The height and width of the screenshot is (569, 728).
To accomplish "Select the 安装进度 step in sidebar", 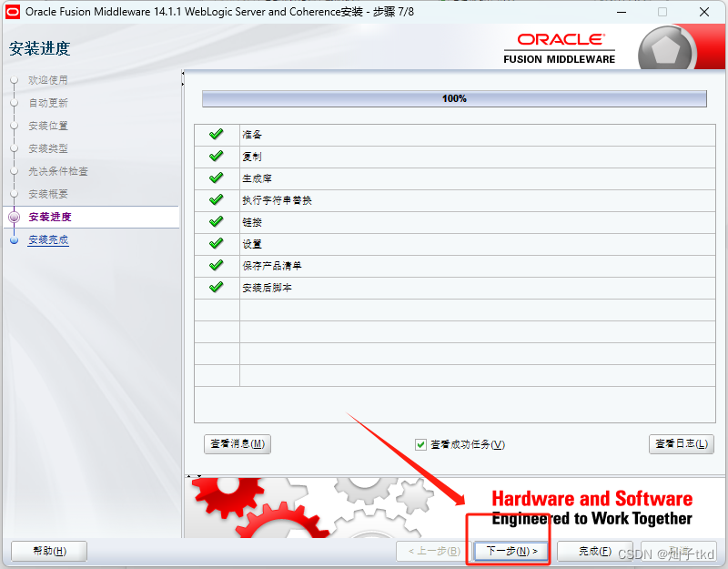I will tap(50, 217).
